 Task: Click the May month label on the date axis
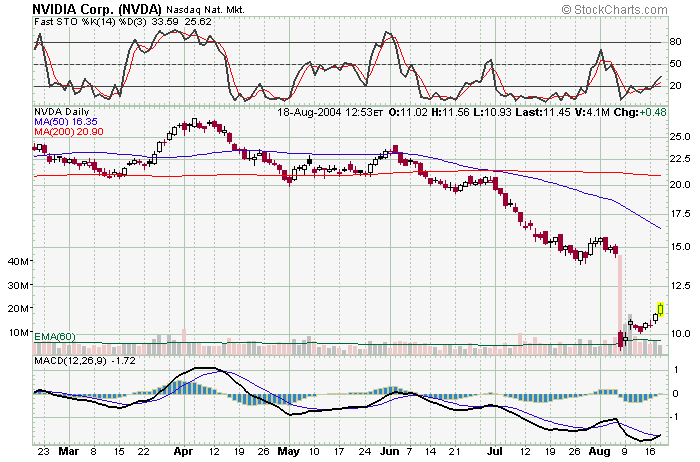point(288,452)
